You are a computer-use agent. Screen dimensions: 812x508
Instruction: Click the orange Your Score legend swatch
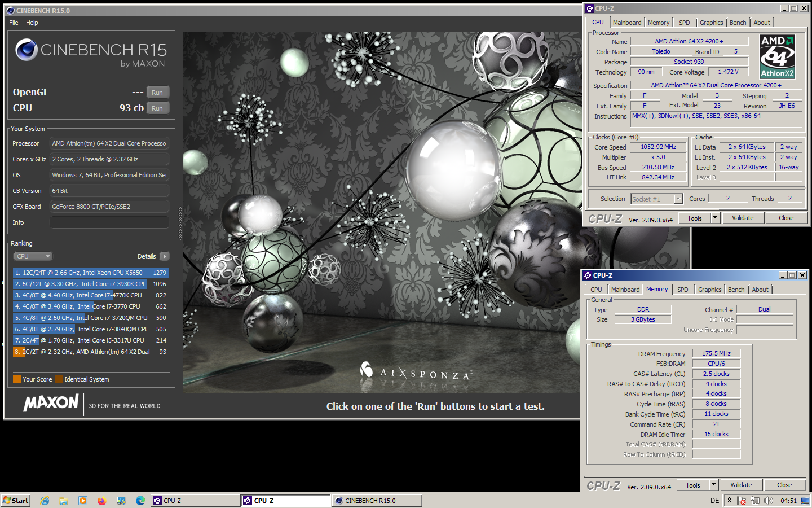(17, 379)
